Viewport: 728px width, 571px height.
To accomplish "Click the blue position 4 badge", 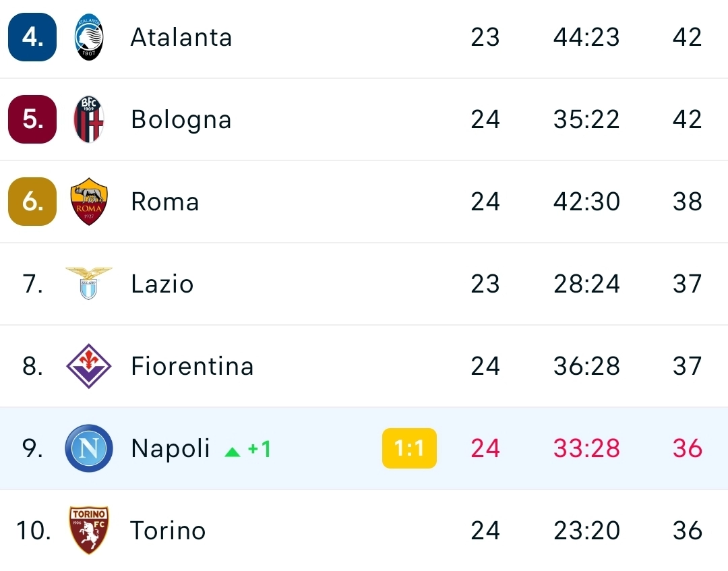I will tap(32, 37).
